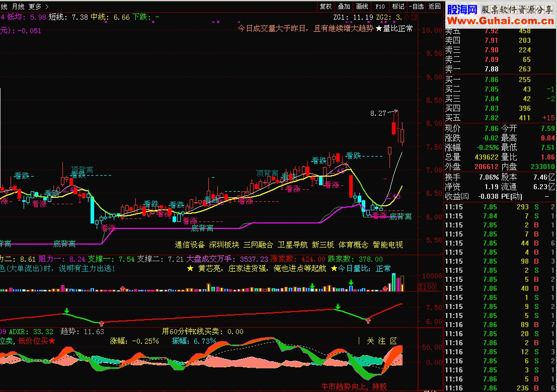This screenshot has width=557, height=392.
Task: Select tick row with volume 89 B
Action: [500, 325]
